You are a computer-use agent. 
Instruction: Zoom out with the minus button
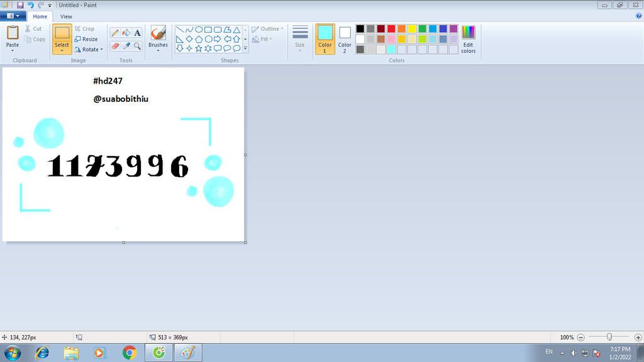(x=580, y=337)
